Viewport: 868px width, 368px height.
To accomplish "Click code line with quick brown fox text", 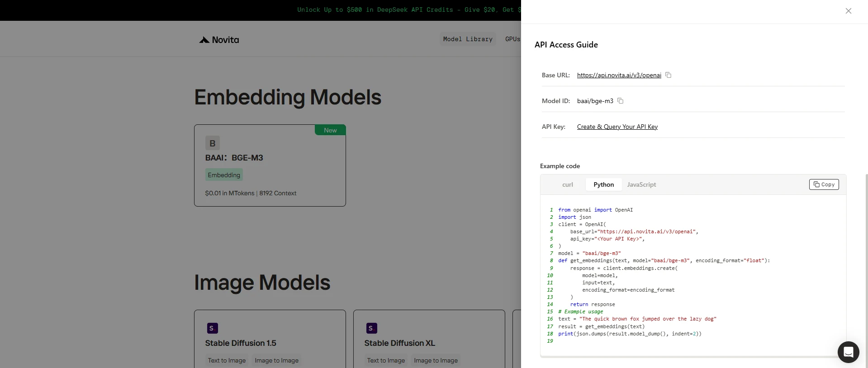I will pos(637,319).
